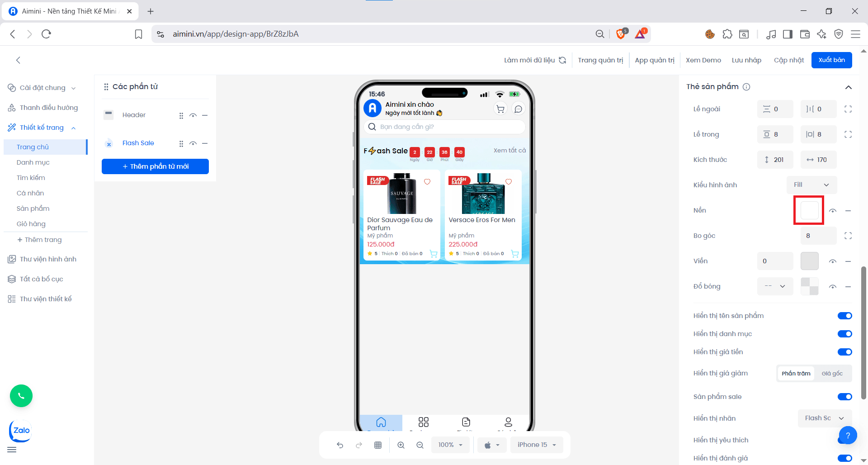
Task: Click the blue help question mark button
Action: pyautogui.click(x=848, y=436)
